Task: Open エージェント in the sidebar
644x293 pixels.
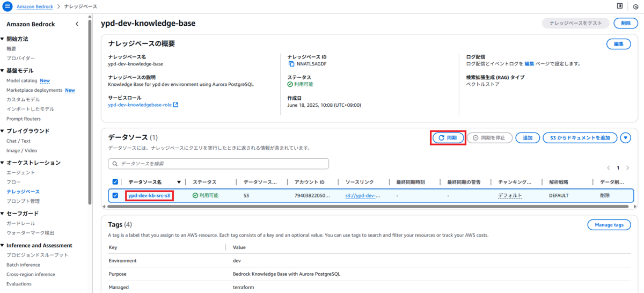Action: tap(20, 173)
